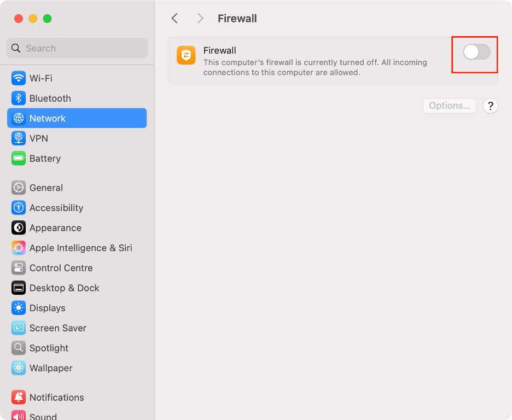The height and width of the screenshot is (420, 512).
Task: Enable the Firewall toggle switch
Action: [474, 53]
